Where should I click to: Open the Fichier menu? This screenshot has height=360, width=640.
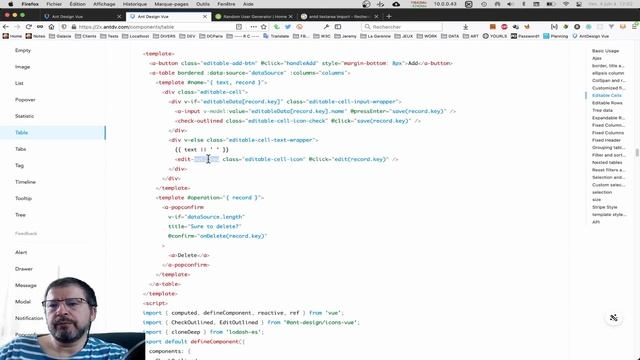tap(54, 4)
